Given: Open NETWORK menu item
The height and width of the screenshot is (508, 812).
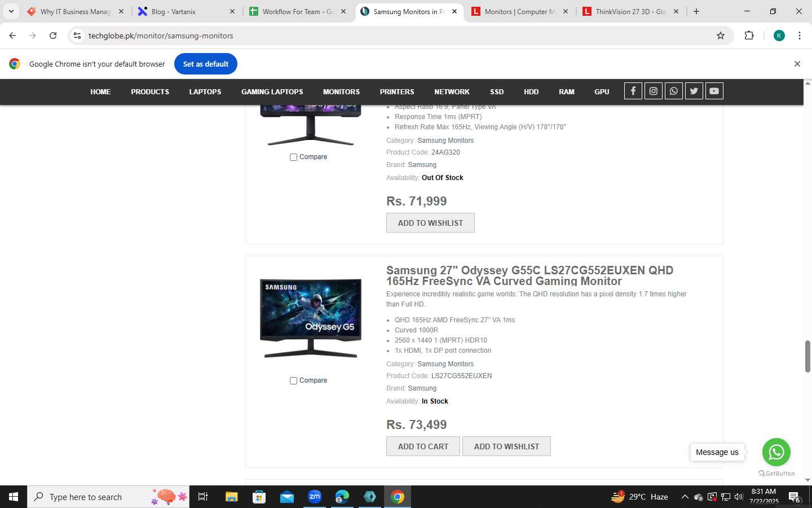Looking at the screenshot, I should [x=452, y=91].
